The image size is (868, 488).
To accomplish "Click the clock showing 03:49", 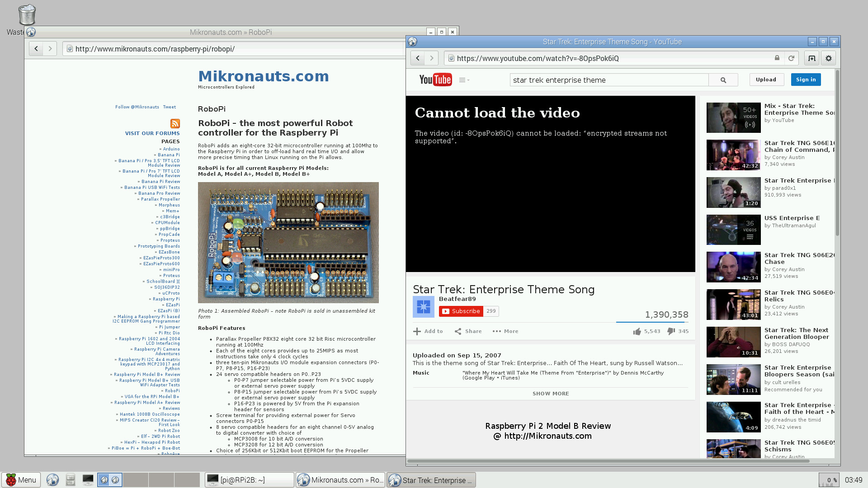I will [854, 480].
